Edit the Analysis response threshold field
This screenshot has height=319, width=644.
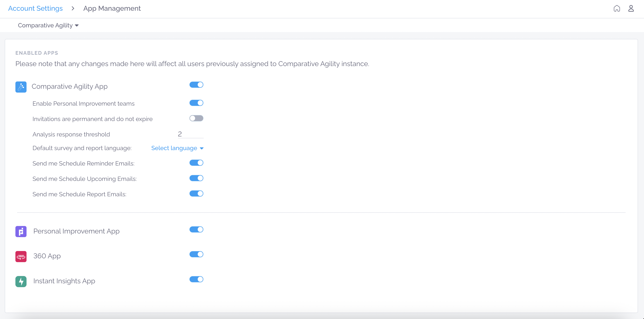point(190,134)
